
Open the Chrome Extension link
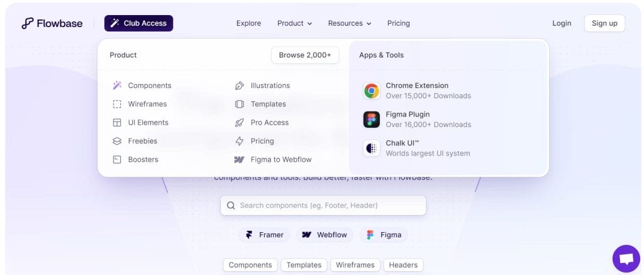click(417, 86)
